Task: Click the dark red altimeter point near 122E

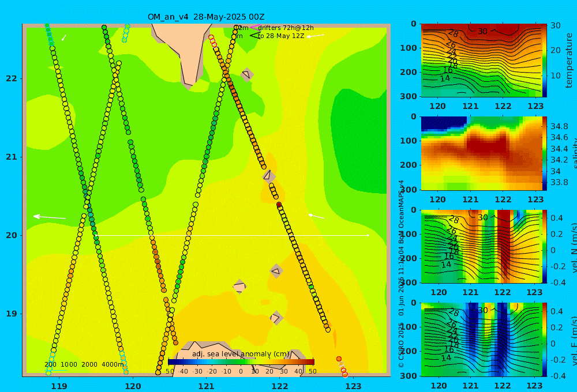Action: coord(279,205)
